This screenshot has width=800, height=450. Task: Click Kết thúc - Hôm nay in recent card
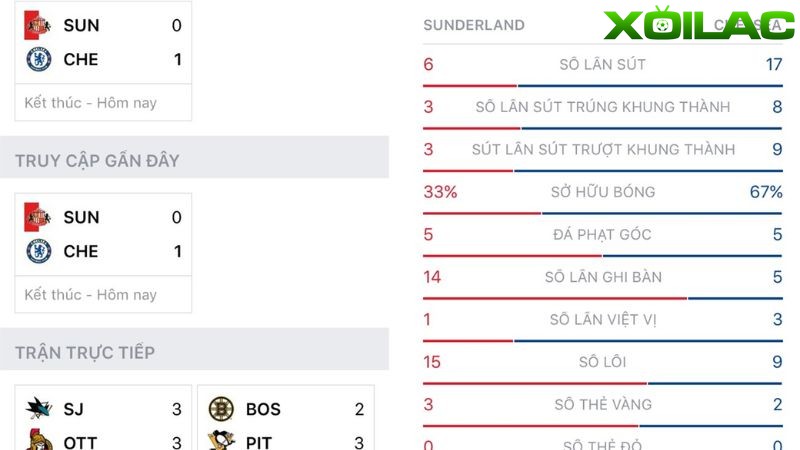click(x=90, y=295)
